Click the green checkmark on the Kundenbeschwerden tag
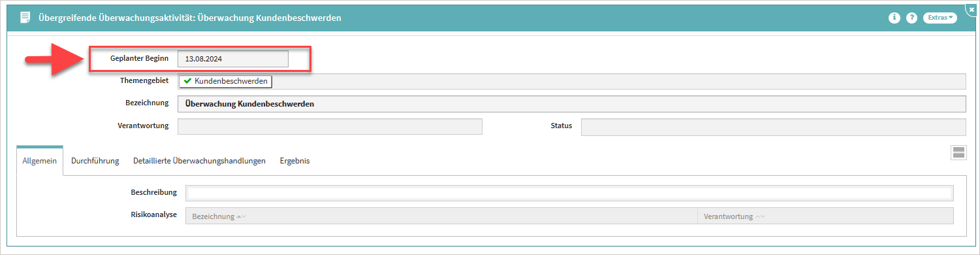Viewport: 980px width, 255px height. 187,82
